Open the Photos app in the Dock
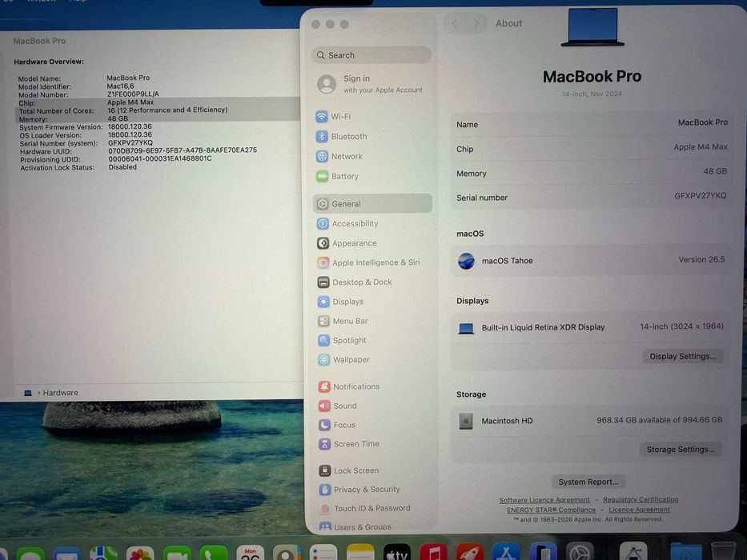The width and height of the screenshot is (747, 560). (x=140, y=554)
